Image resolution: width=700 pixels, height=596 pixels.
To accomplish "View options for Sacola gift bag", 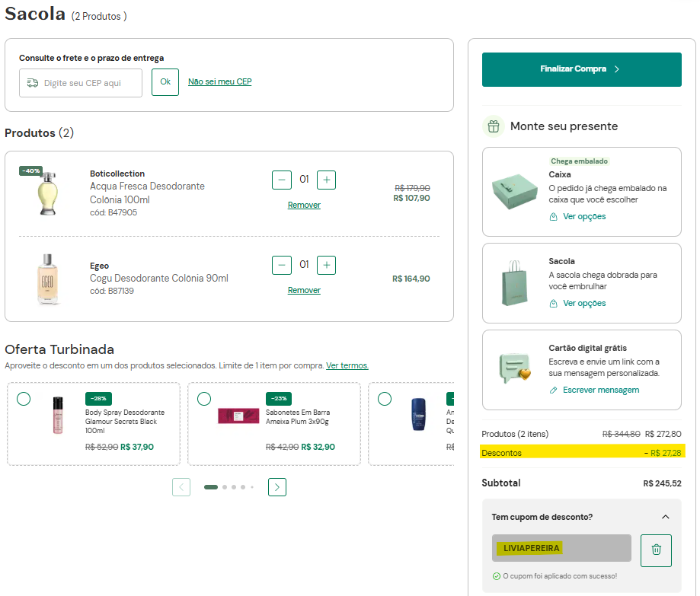I will pyautogui.click(x=584, y=304).
